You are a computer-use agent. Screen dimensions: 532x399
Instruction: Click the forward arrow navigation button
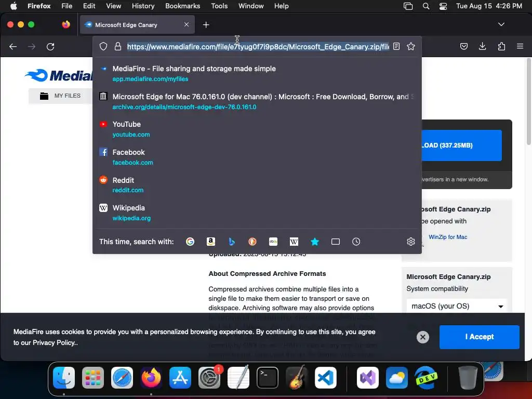tap(32, 46)
